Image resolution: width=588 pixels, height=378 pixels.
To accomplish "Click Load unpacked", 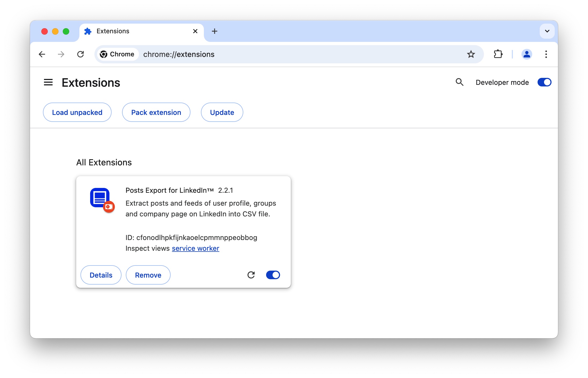I will point(77,112).
